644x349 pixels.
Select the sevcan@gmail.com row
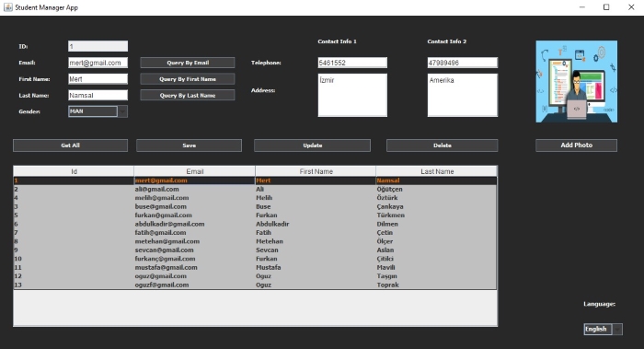pos(255,250)
